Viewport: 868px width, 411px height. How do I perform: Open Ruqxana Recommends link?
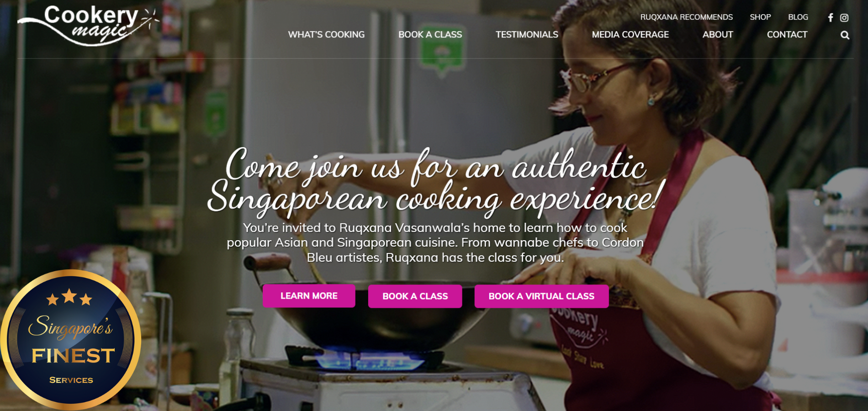pos(686,17)
